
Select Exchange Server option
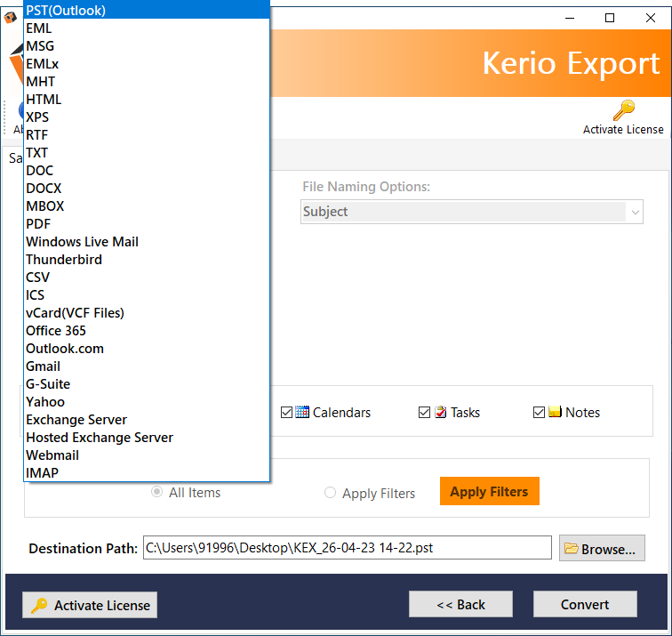coord(147,420)
